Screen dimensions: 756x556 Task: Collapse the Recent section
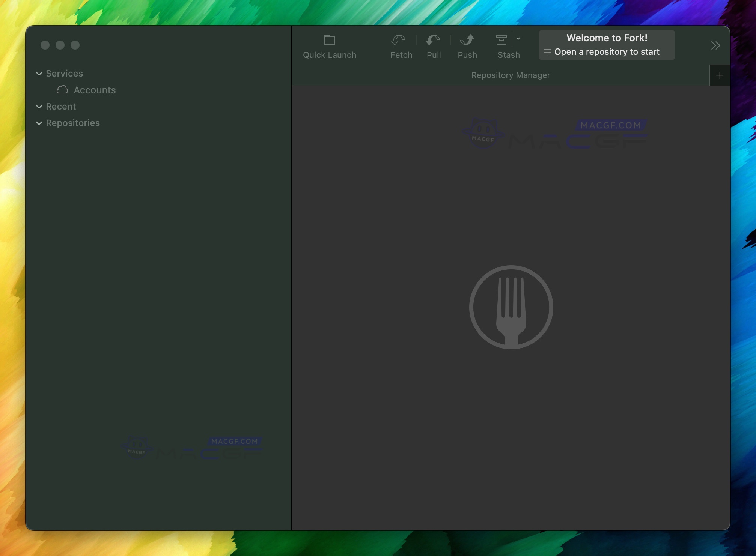[x=39, y=107]
